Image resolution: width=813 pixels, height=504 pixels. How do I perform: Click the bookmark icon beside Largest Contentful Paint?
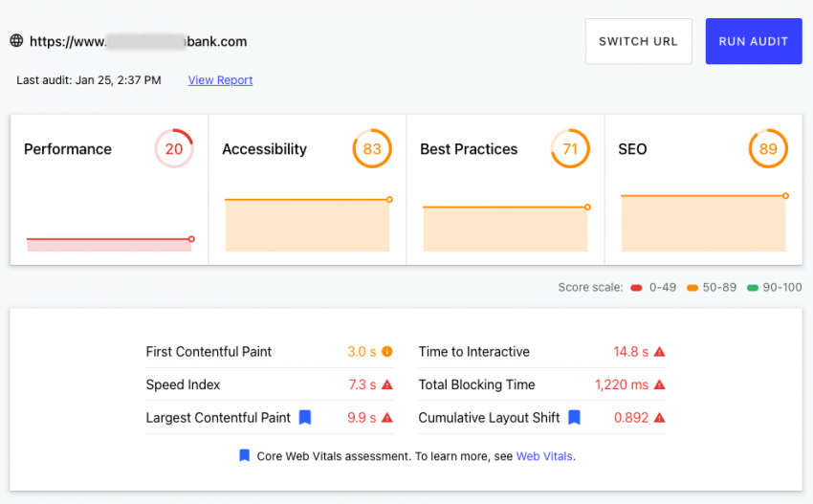[305, 417]
